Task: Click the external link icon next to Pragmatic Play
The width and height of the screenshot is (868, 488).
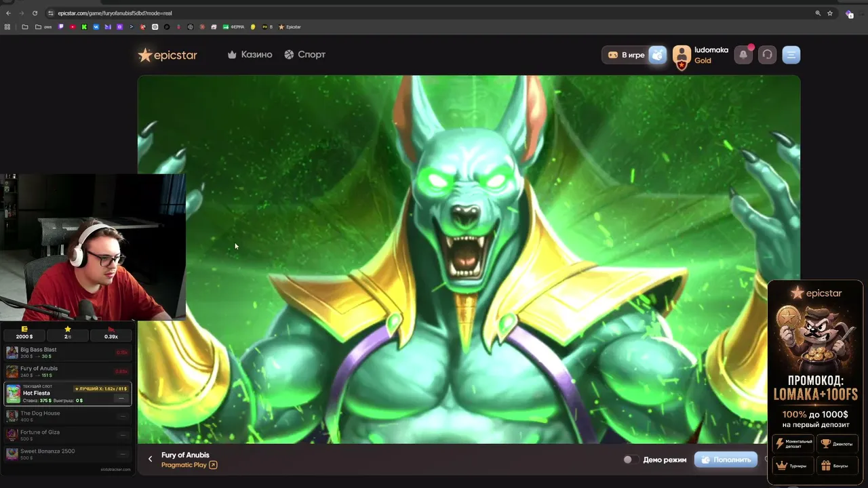Action: pos(213,465)
